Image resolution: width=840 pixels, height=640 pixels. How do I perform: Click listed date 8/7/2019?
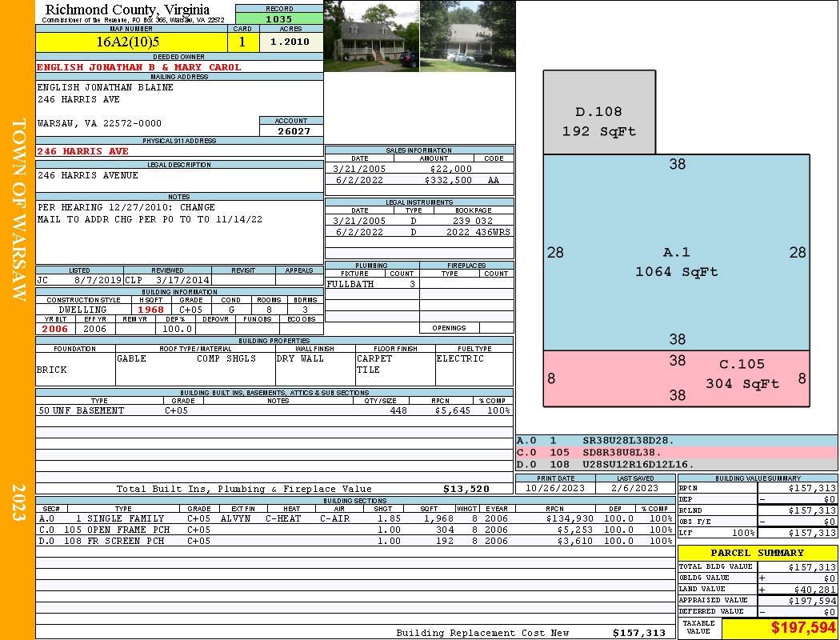pyautogui.click(x=98, y=279)
